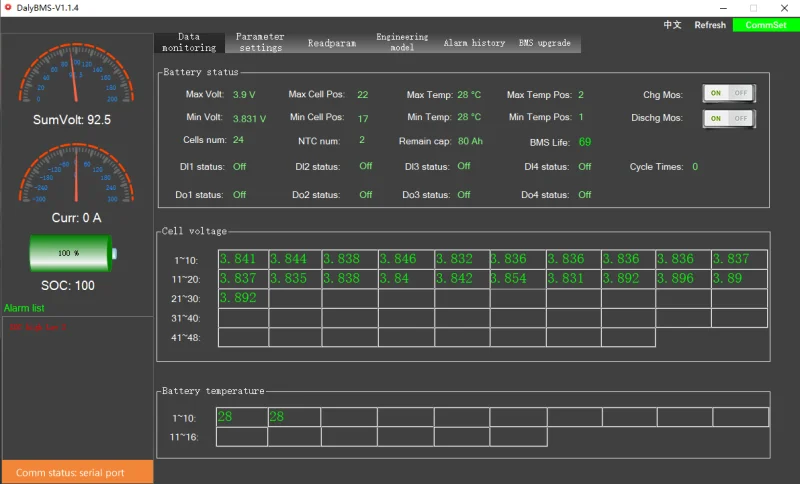Switch to the Parameter settings tab
Viewport: 800px width, 484px height.
pyautogui.click(x=260, y=42)
